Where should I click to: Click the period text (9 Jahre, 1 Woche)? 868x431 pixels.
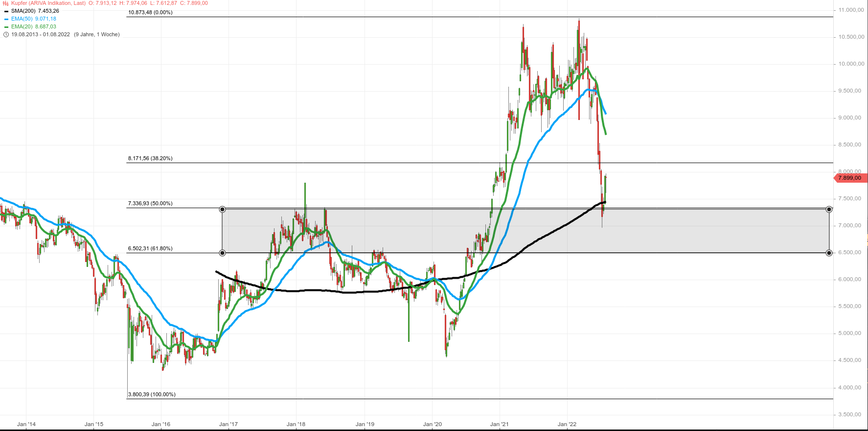tap(97, 34)
